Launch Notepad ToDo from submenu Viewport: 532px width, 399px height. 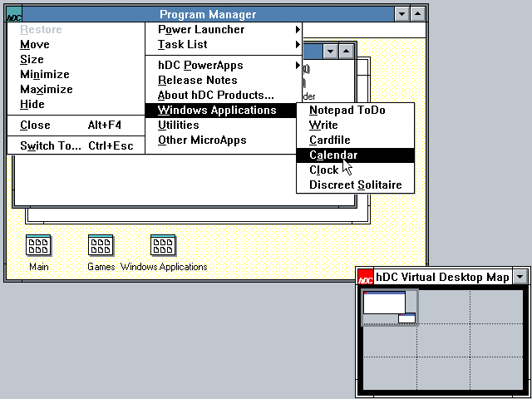pyautogui.click(x=355, y=111)
